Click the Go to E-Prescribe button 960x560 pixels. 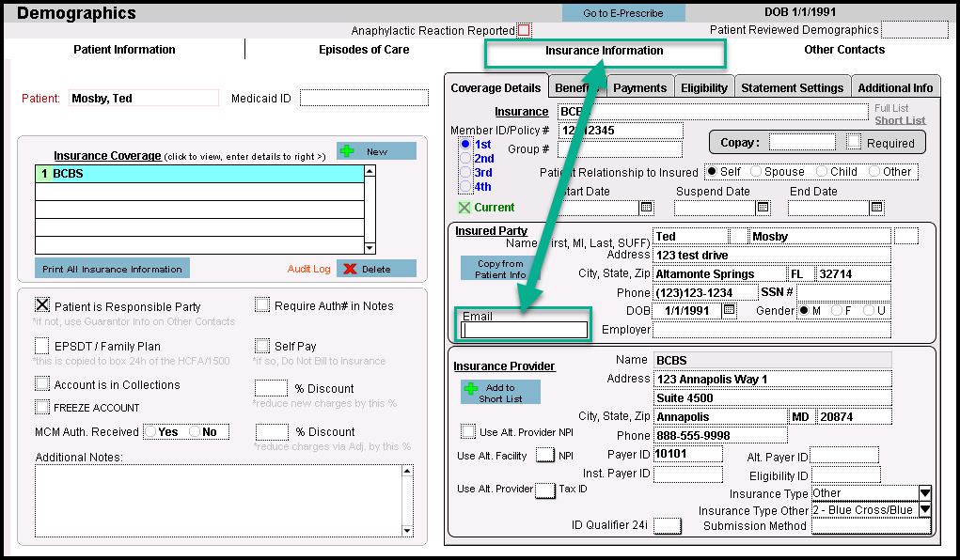[622, 13]
